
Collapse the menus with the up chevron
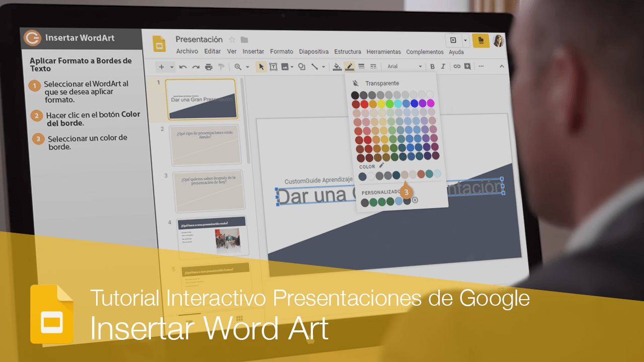coord(502,66)
